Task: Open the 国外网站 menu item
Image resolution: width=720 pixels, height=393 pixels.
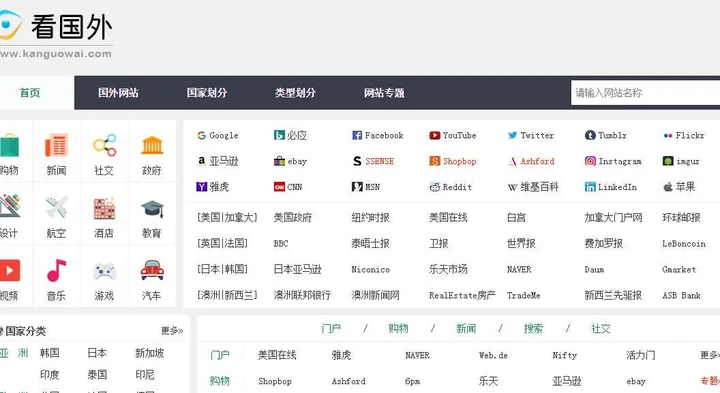Action: click(x=118, y=93)
